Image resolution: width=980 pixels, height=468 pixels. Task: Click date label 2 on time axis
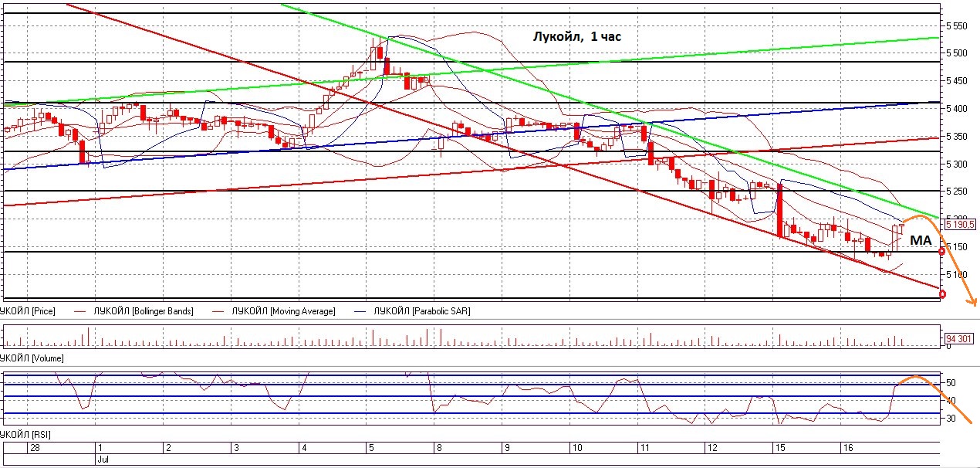click(168, 448)
